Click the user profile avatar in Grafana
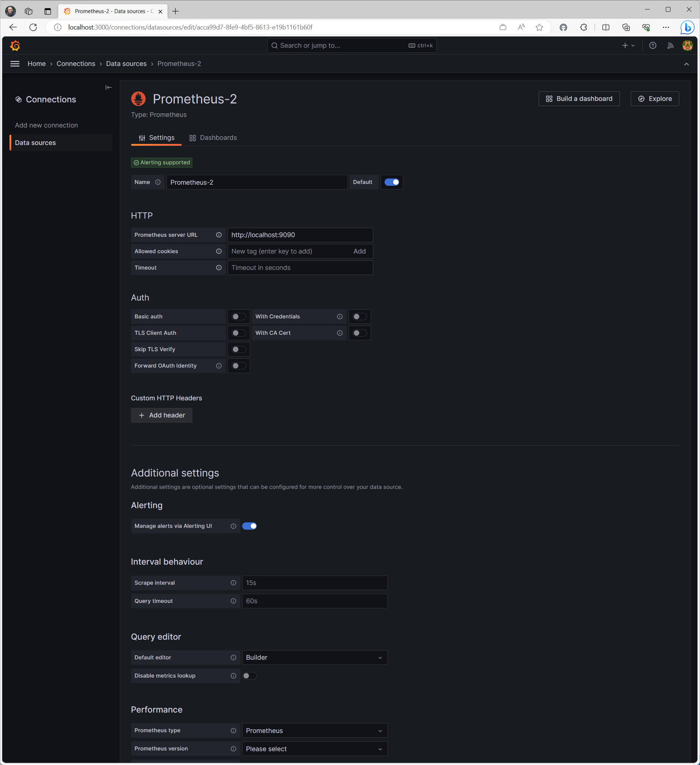The image size is (700, 765). [x=688, y=46]
